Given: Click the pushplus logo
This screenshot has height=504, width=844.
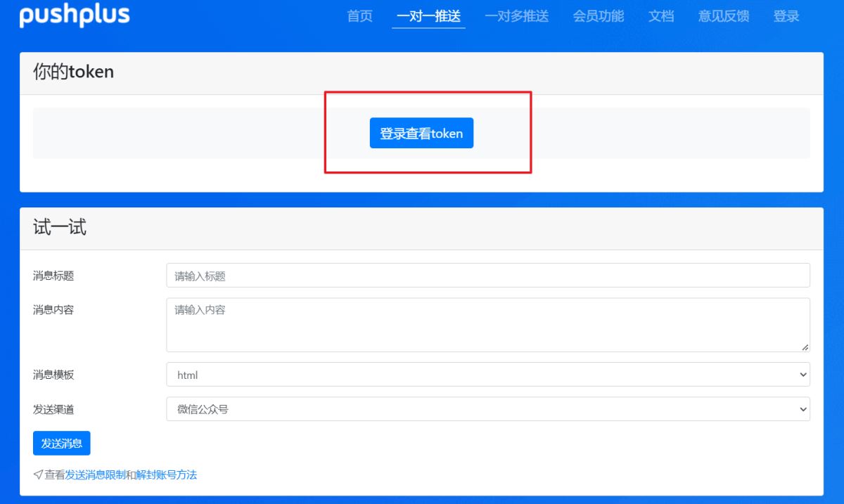Looking at the screenshot, I should point(75,15).
